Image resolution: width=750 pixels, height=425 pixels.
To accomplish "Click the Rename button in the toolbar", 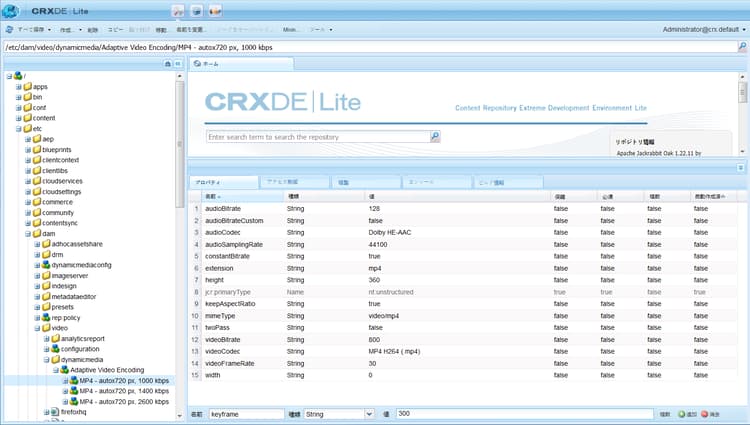I will [191, 30].
